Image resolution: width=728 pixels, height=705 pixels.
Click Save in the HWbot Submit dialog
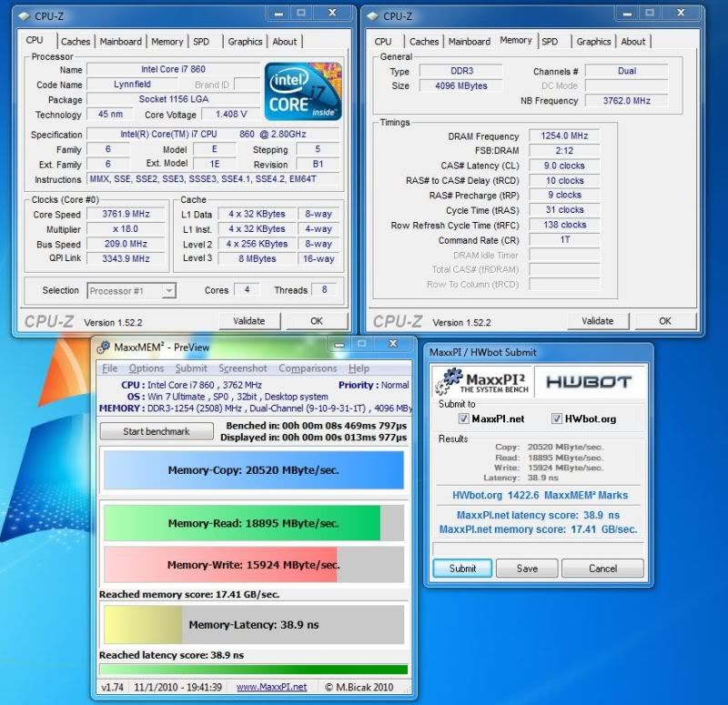tap(527, 569)
